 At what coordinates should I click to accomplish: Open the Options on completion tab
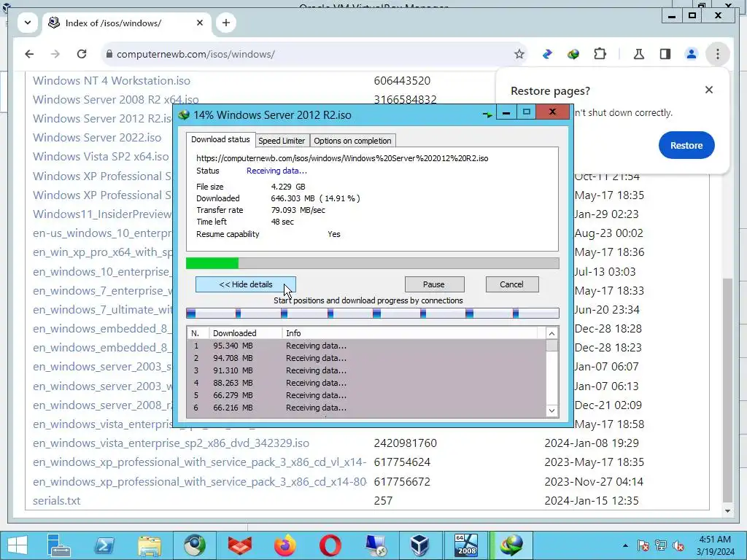352,141
